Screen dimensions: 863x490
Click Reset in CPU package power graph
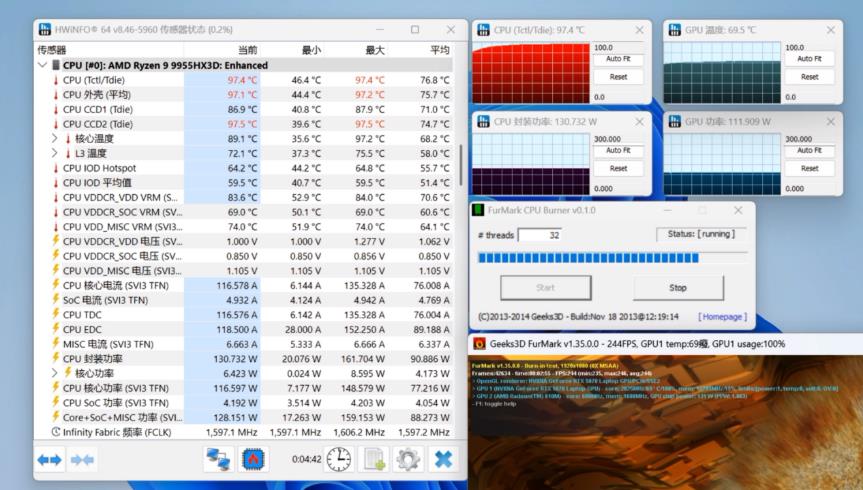[618, 168]
